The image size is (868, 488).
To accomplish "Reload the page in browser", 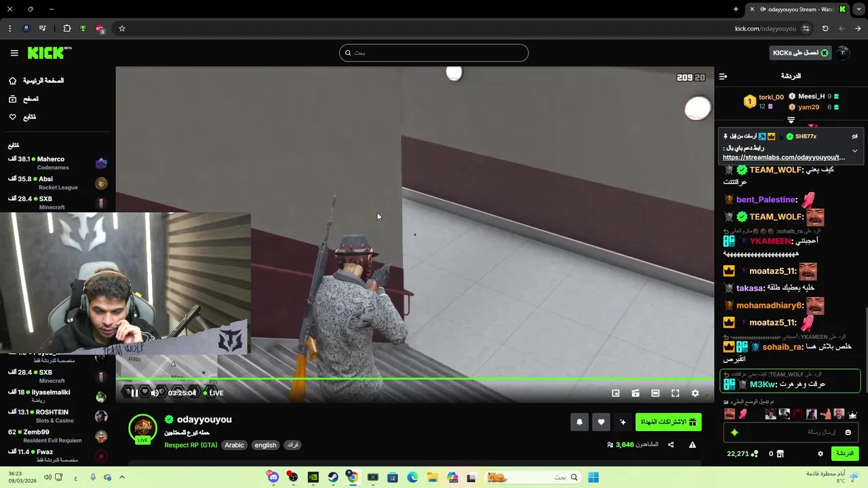I will 825,28.
